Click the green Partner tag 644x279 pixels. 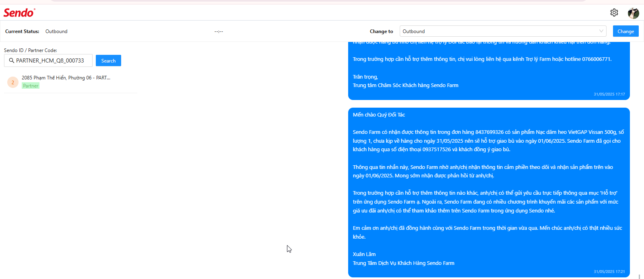click(31, 86)
